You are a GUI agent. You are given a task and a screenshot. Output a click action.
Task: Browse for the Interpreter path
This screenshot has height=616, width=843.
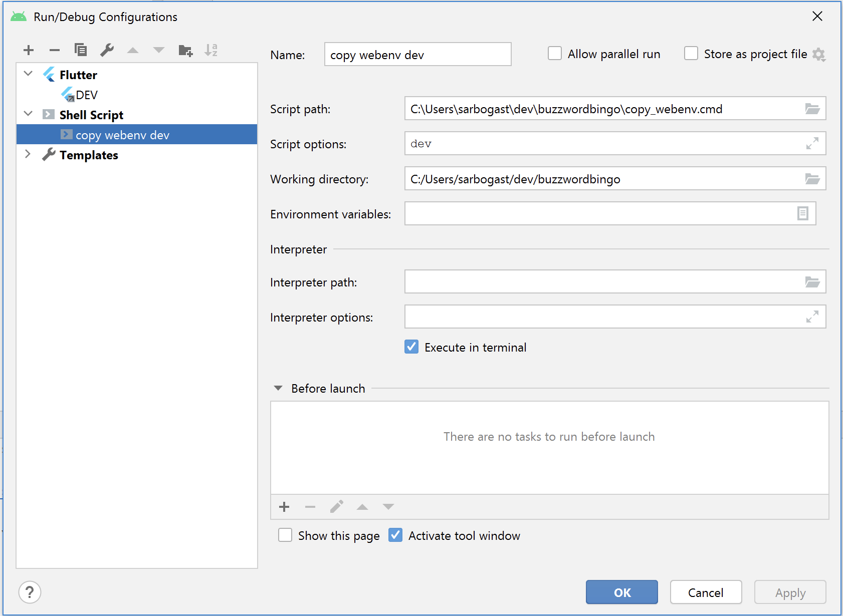point(812,282)
